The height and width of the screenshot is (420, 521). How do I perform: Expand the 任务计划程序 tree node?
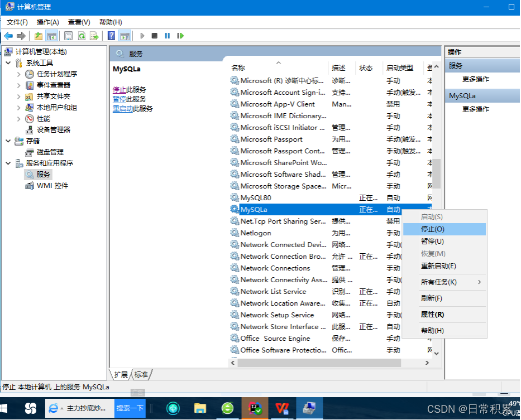19,74
